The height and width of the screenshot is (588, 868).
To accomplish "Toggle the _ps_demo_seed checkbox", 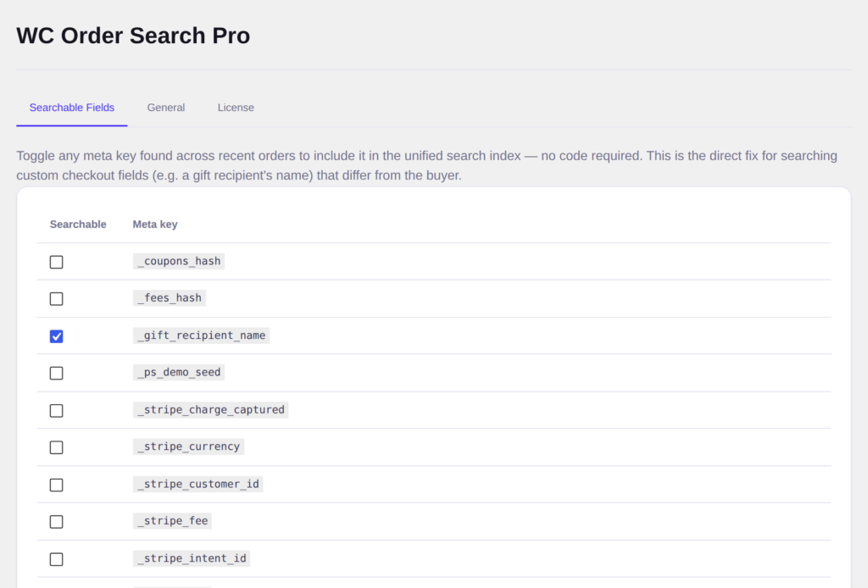I will [x=57, y=373].
